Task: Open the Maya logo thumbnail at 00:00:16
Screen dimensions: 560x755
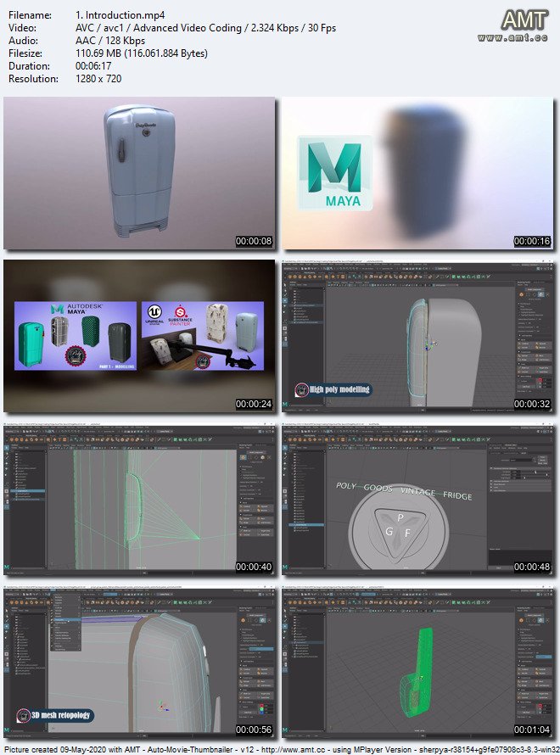Action: pyautogui.click(x=417, y=173)
